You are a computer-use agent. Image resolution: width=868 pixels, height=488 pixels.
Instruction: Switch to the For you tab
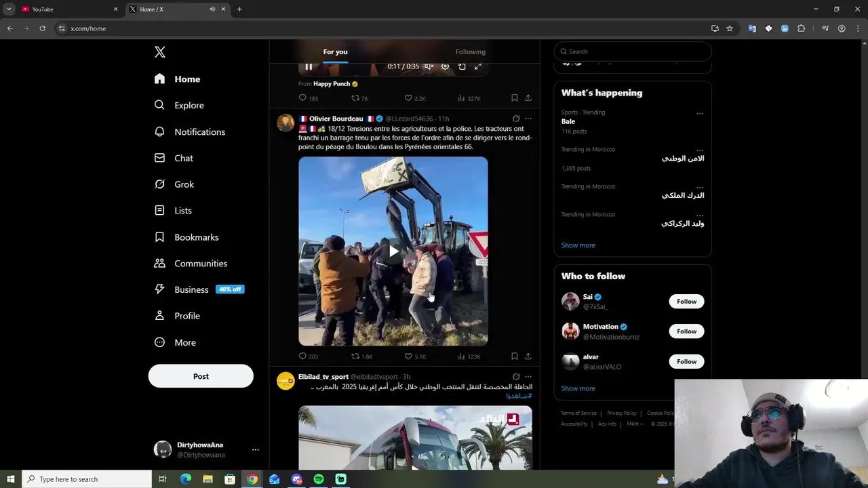[x=335, y=52]
